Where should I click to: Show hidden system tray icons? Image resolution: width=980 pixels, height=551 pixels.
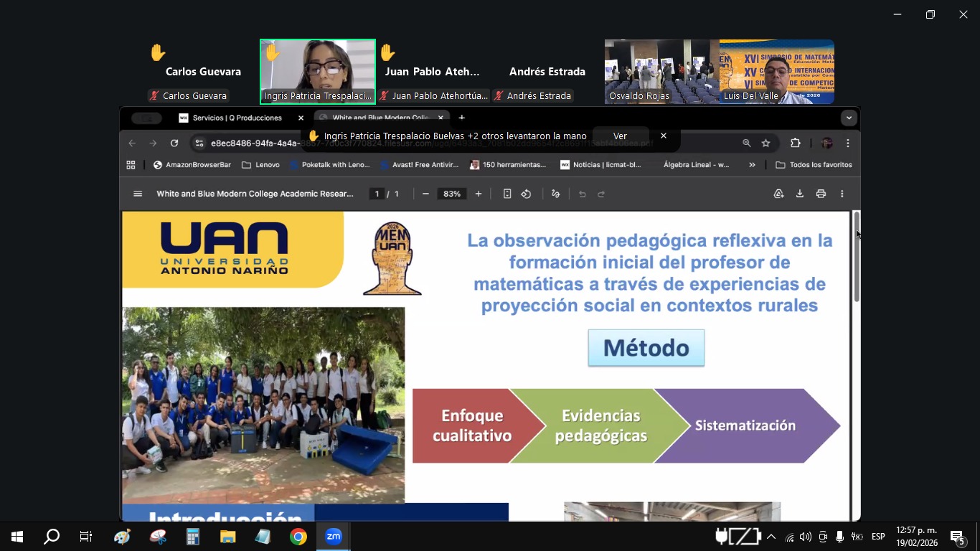[x=771, y=537]
